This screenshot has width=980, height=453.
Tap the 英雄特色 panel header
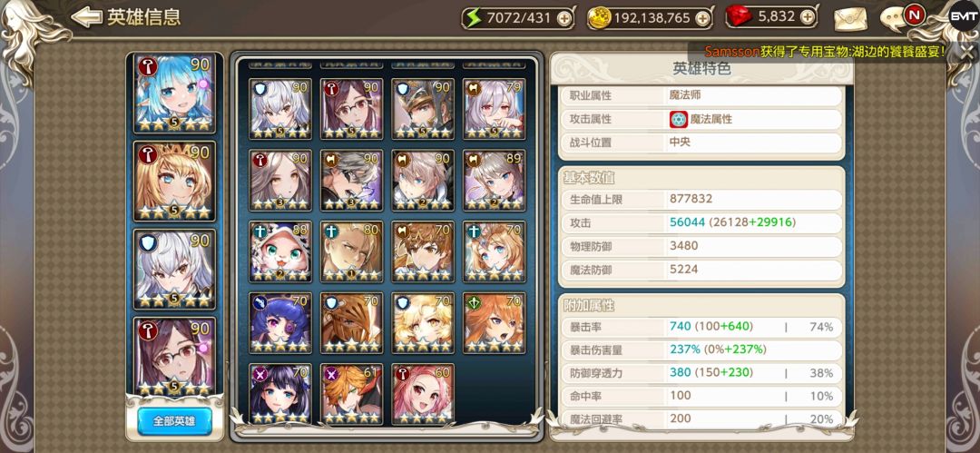point(701,69)
